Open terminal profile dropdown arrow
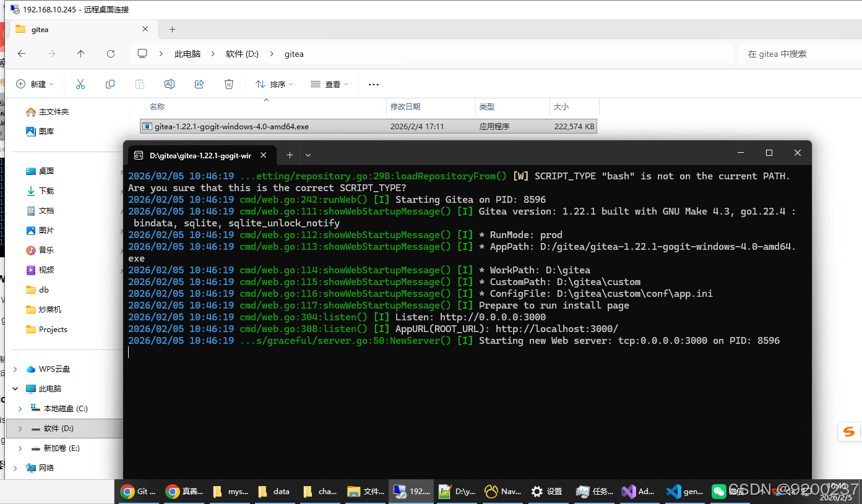862x504 pixels. pos(308,155)
